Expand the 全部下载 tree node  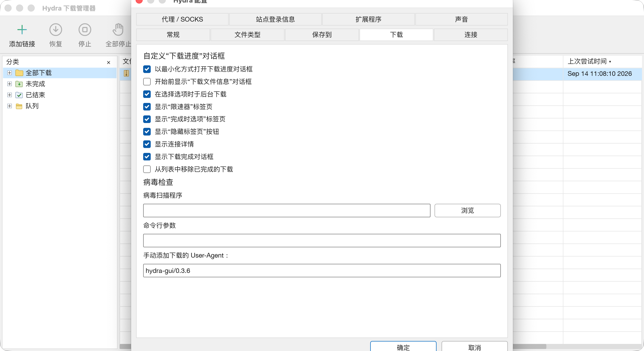10,73
